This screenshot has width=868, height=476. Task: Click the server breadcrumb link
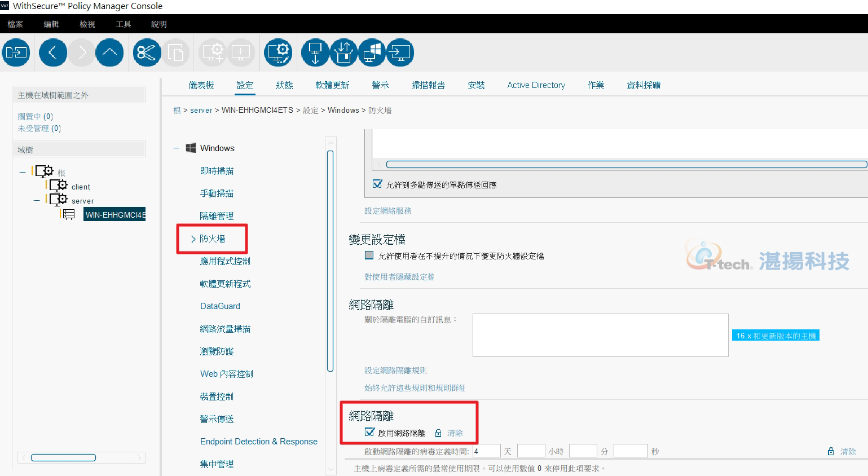[x=201, y=111]
